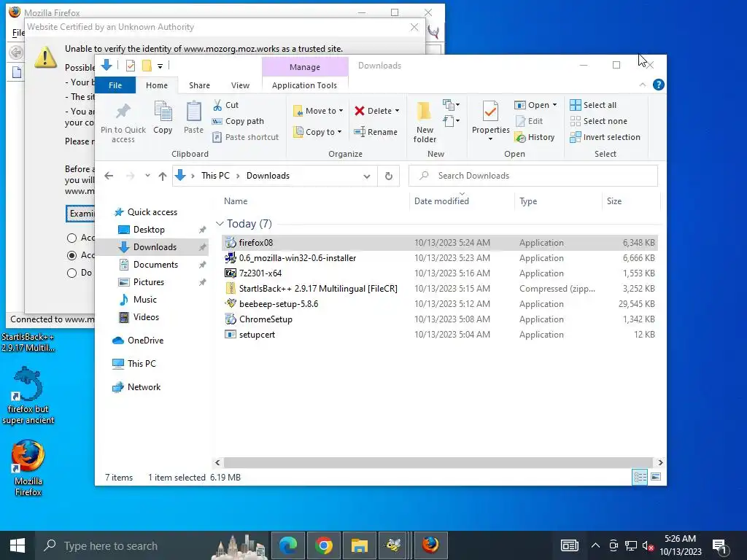Viewport: 747px width, 560px height.
Task: Click Invert selection in ribbon
Action: [x=605, y=137]
